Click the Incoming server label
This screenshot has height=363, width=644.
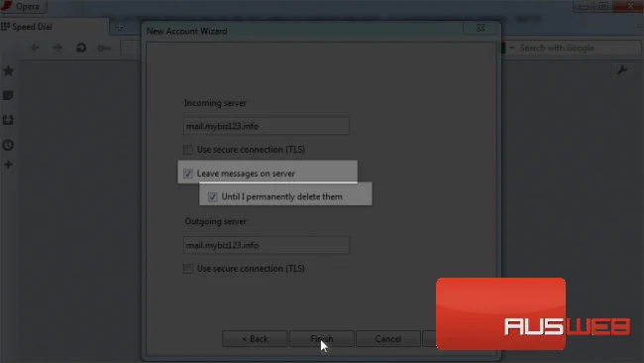pos(215,103)
